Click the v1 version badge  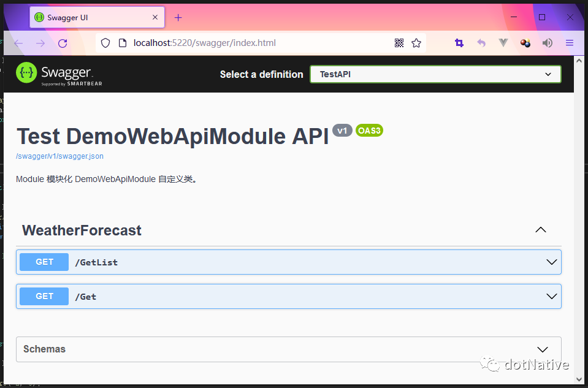click(x=342, y=131)
